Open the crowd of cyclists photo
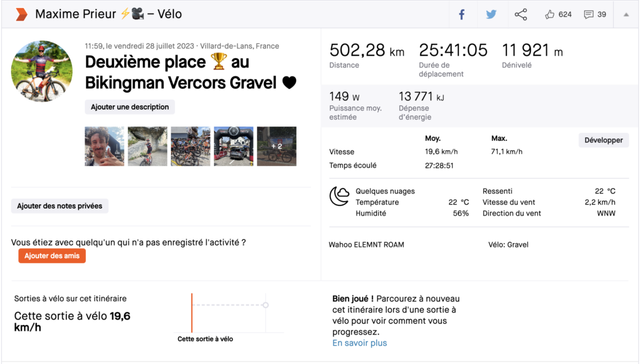The width and height of the screenshot is (642, 364). [191, 147]
